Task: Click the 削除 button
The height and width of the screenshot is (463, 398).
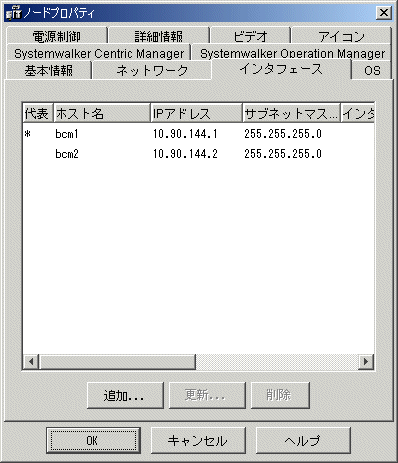Action: tap(280, 395)
